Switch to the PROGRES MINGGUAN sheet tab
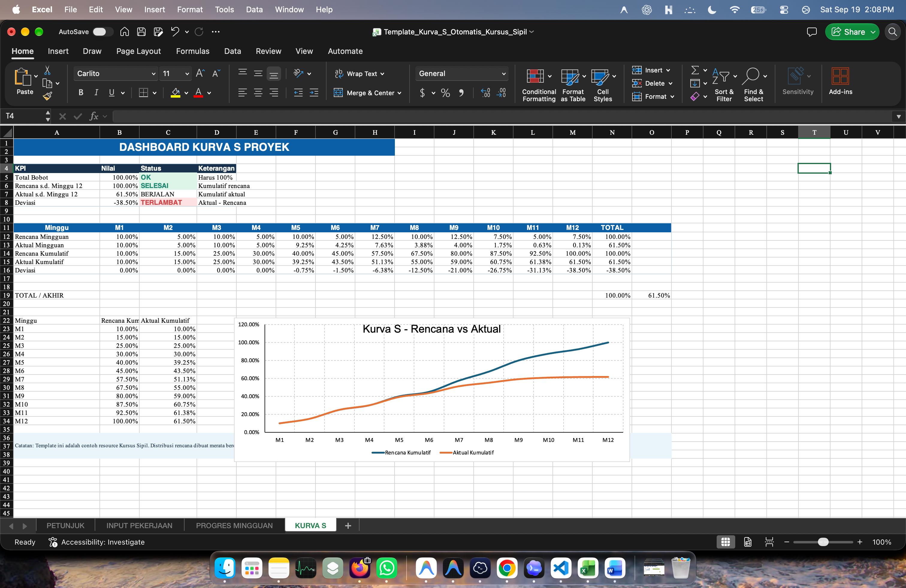Viewport: 906px width, 588px height. pyautogui.click(x=234, y=526)
